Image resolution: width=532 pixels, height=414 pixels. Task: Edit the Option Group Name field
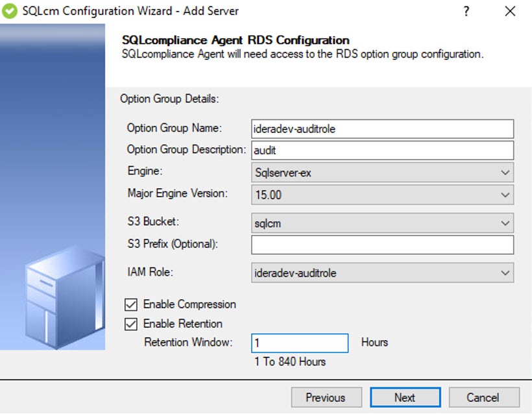(x=382, y=128)
